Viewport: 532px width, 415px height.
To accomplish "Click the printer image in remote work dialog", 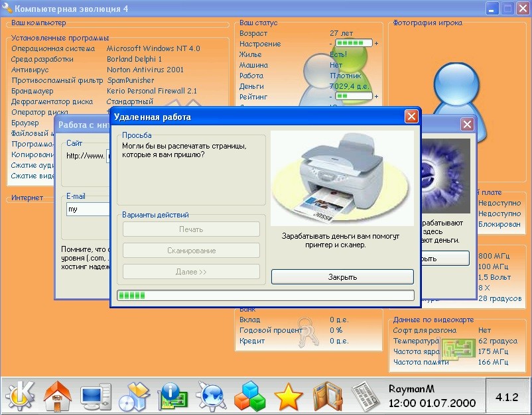I will 342,178.
